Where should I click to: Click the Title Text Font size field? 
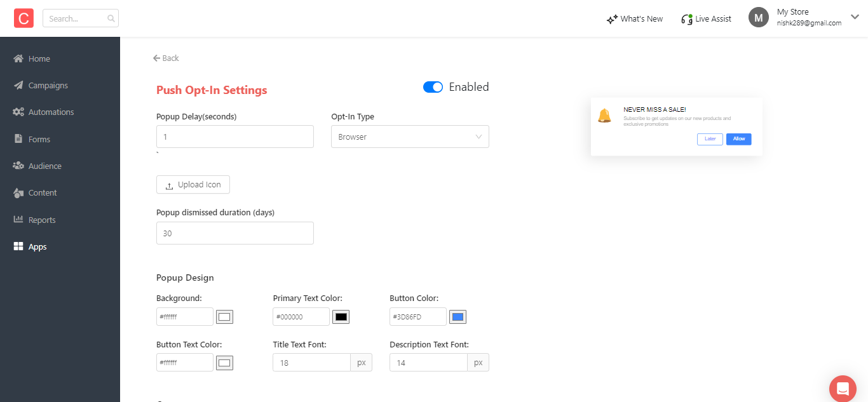click(311, 363)
